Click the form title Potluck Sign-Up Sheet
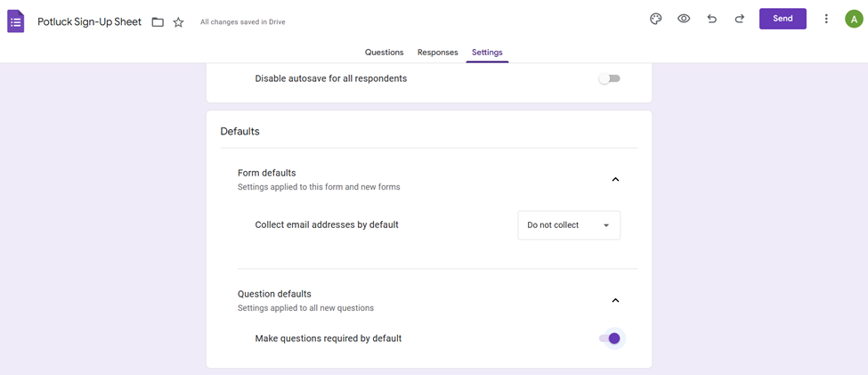This screenshot has width=868, height=375. point(89,22)
